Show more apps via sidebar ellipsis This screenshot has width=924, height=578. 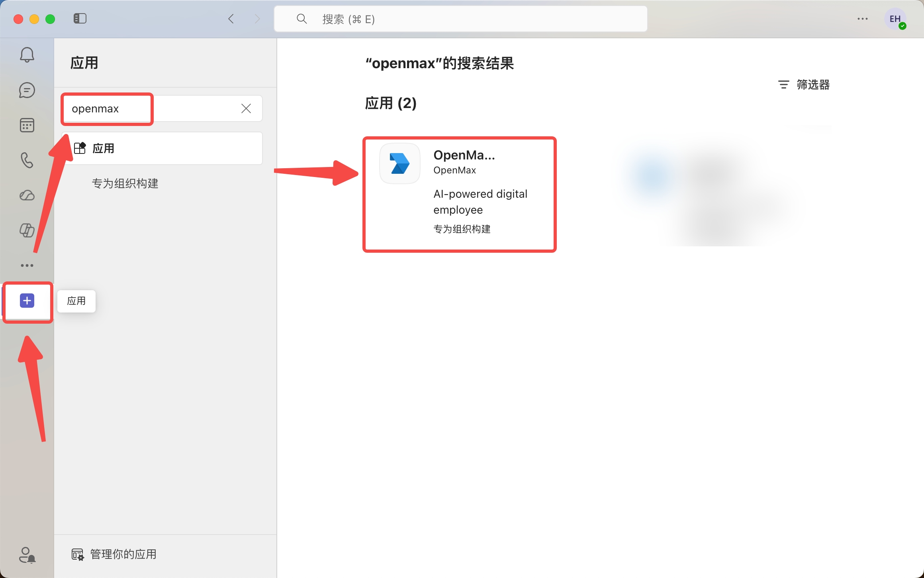(x=27, y=265)
